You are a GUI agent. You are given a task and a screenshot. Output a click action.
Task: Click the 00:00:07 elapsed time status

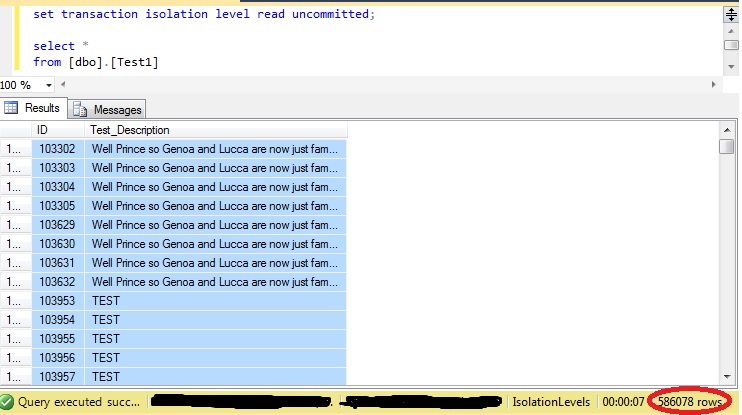pyautogui.click(x=623, y=402)
